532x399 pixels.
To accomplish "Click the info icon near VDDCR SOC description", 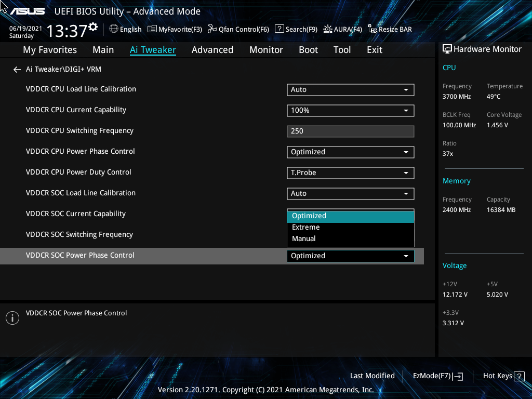I will pos(12,317).
